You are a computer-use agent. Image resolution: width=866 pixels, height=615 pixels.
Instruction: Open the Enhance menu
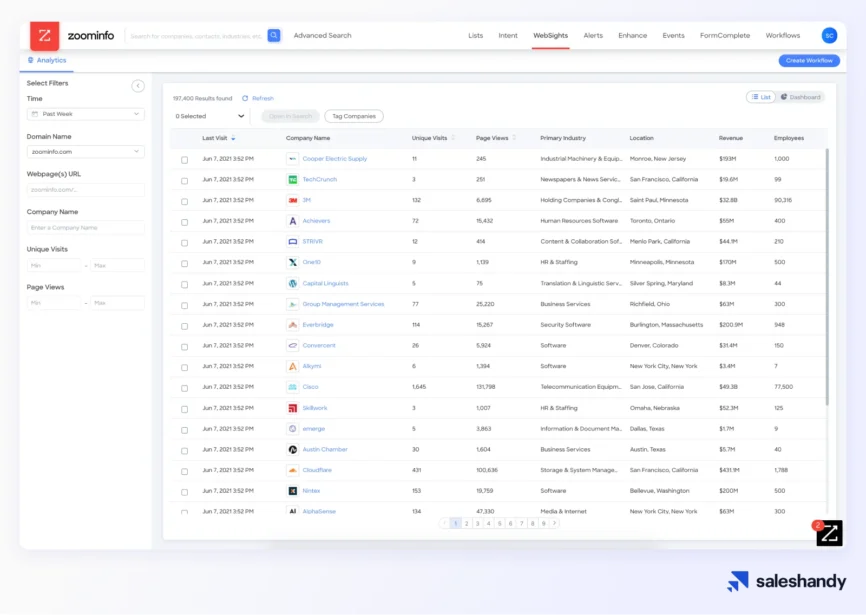pyautogui.click(x=632, y=35)
